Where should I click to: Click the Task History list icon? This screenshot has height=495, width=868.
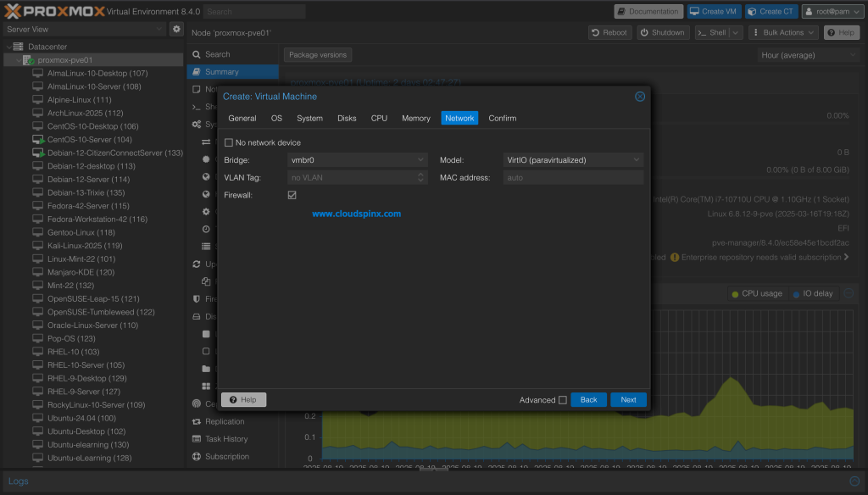pos(197,439)
